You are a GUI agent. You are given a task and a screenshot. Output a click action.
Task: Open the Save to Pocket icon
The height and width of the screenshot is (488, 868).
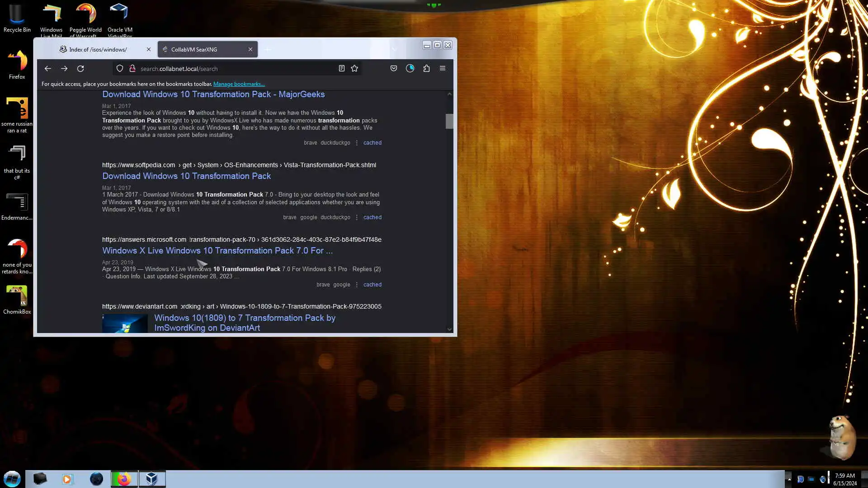click(394, 69)
